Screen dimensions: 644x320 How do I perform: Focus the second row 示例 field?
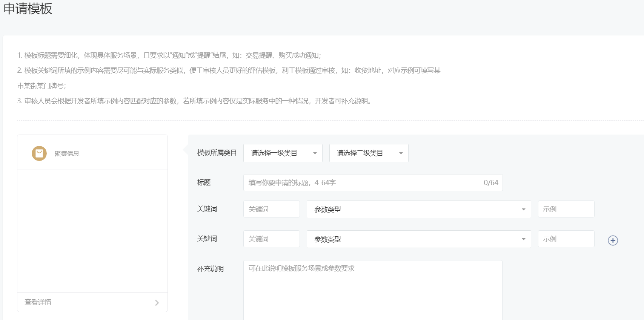tap(566, 239)
